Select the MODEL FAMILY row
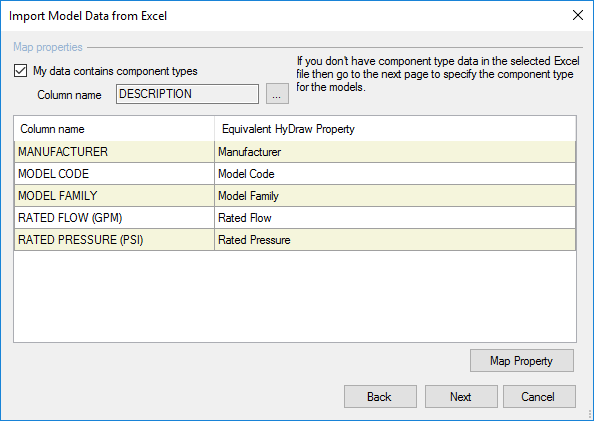 pos(295,196)
